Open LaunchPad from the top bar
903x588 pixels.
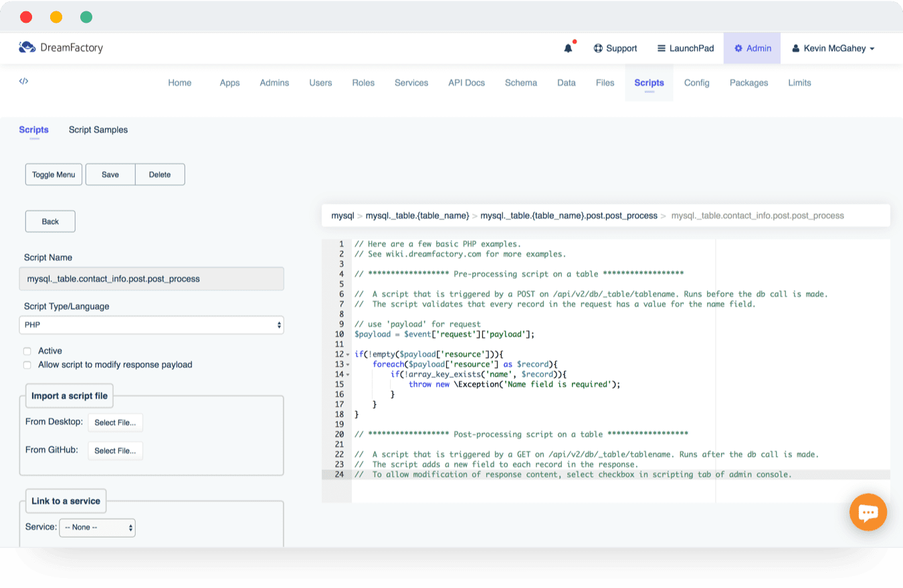click(685, 48)
